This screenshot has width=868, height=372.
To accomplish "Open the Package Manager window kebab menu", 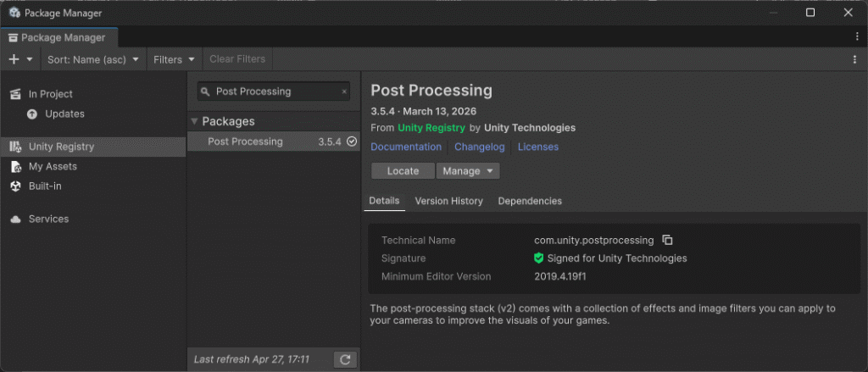I will coord(857,37).
